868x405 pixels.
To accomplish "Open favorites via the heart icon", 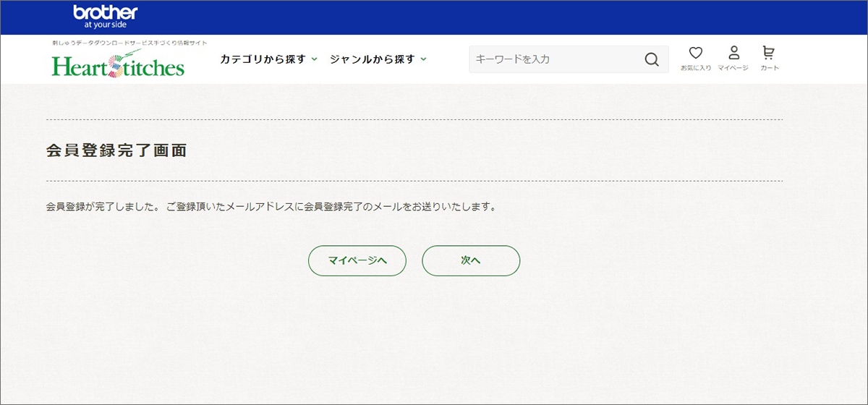I will [x=696, y=53].
